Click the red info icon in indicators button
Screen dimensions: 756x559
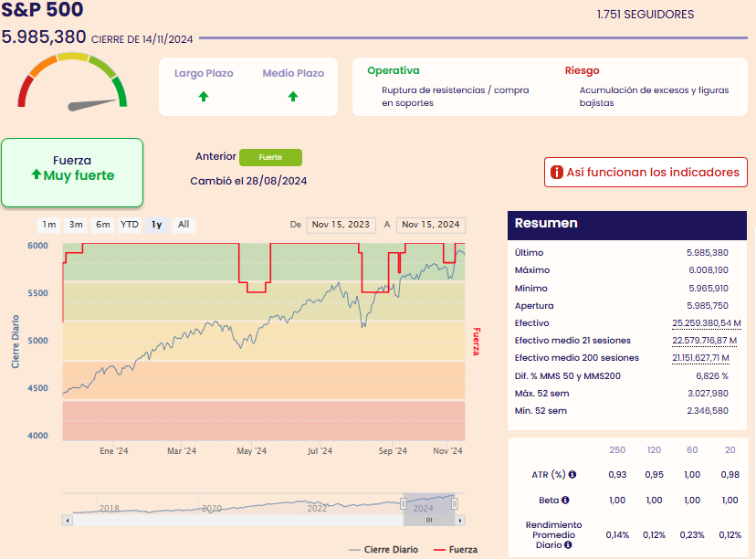point(556,173)
